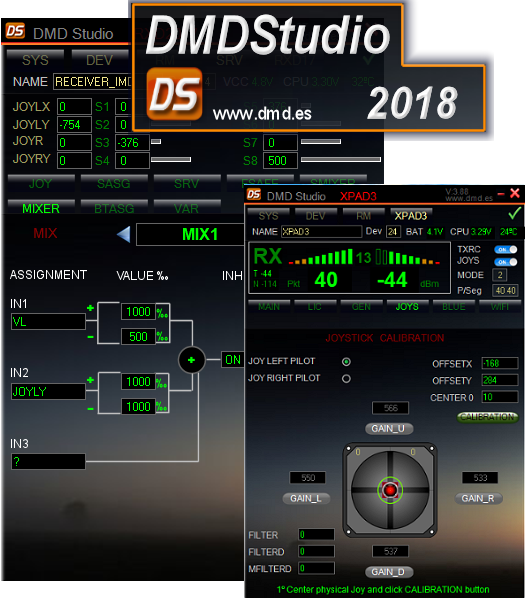Click the GAIN_U button

point(388,429)
